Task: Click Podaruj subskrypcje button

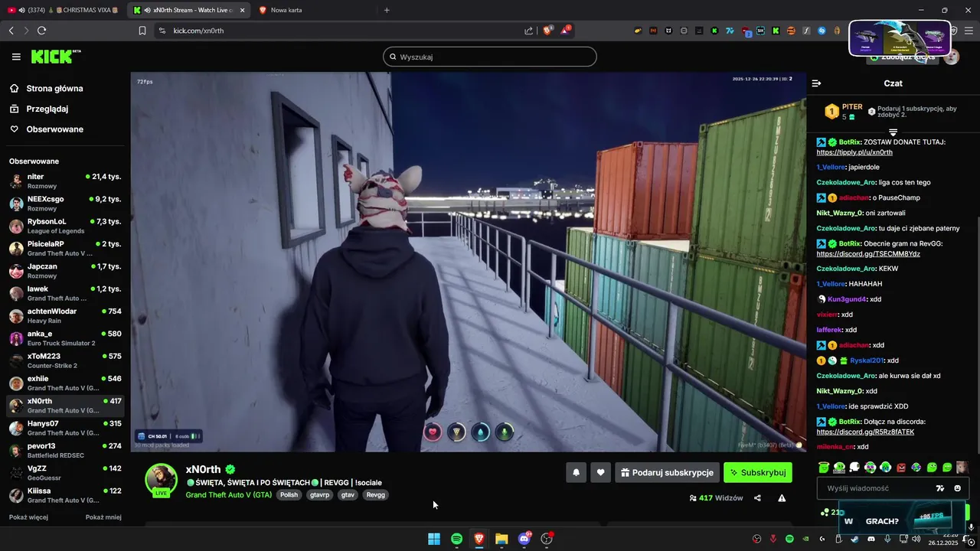Action: pyautogui.click(x=667, y=473)
